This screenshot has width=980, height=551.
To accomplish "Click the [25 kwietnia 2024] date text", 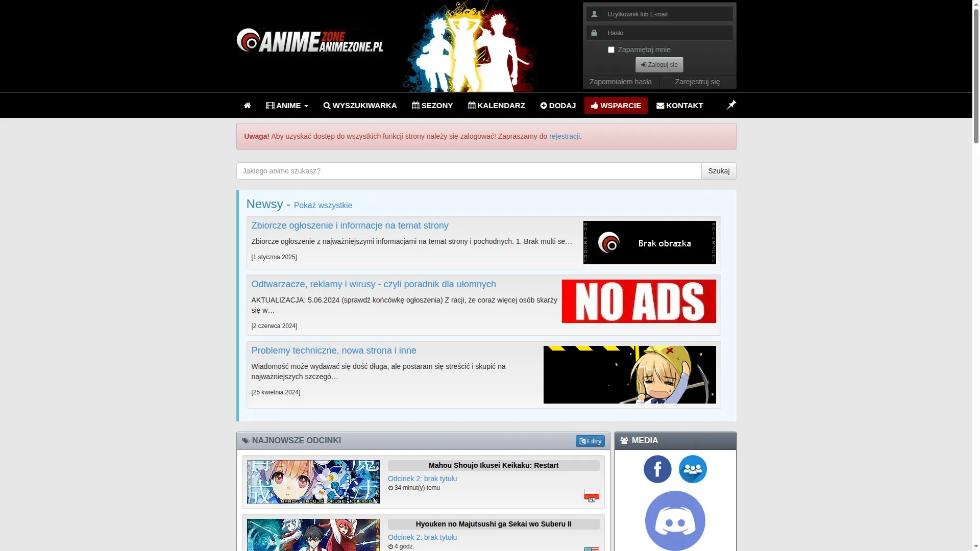I will [x=276, y=392].
